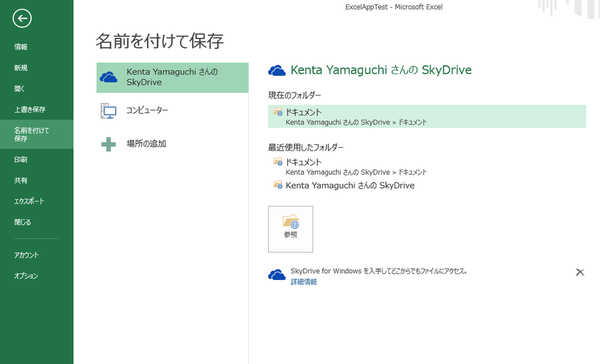
Task: Open the current folder ドキュメント entry
Action: 427,116
